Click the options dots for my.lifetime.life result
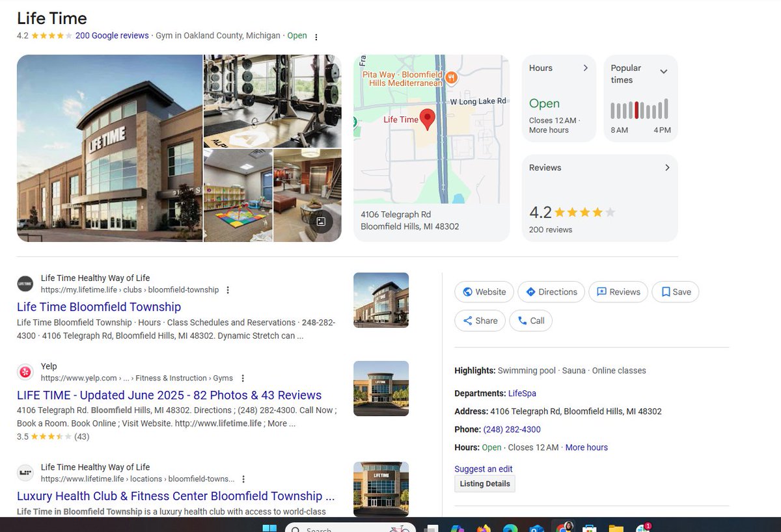 [227, 290]
